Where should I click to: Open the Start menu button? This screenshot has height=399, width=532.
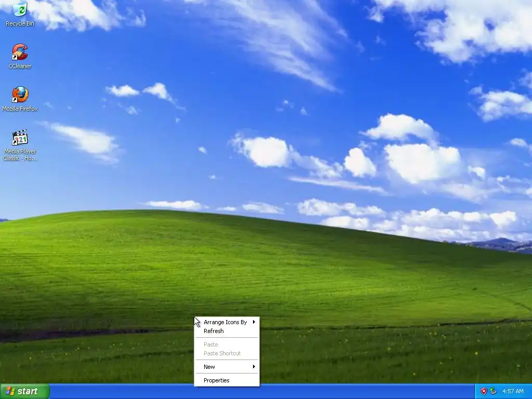click(24, 391)
